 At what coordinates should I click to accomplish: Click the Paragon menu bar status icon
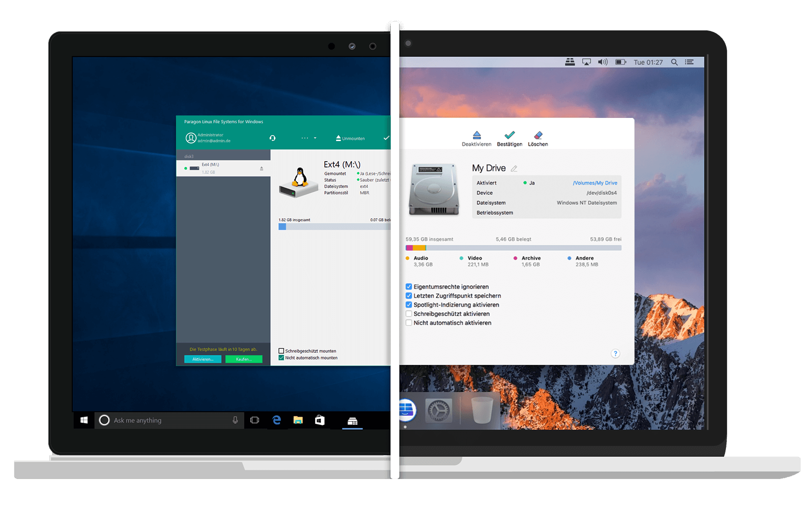[x=570, y=62]
